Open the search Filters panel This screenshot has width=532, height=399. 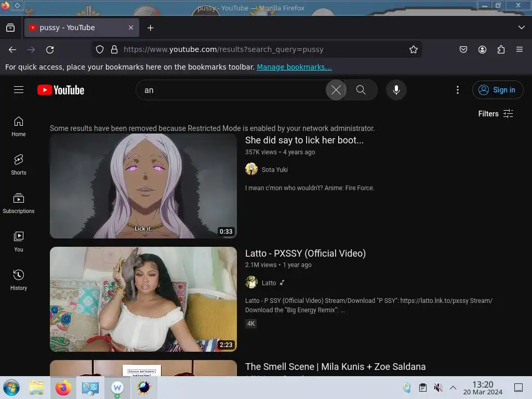pyautogui.click(x=495, y=114)
